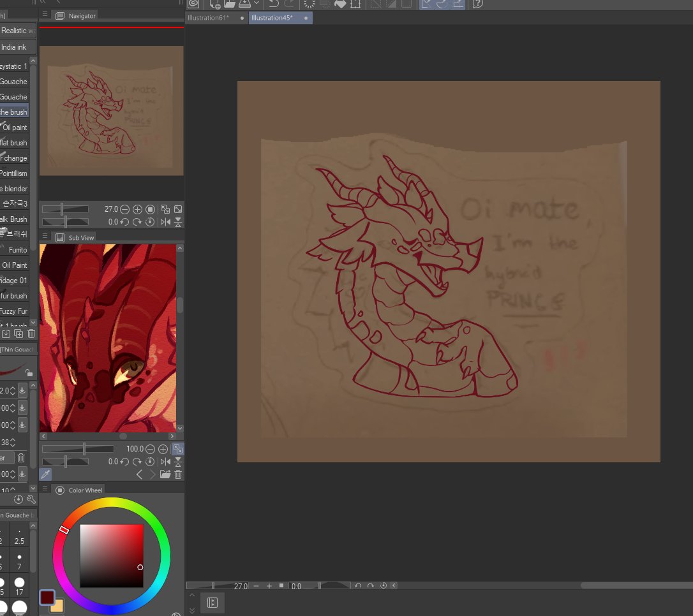
Task: Click the Navigator 100% zoom button
Action: click(x=150, y=209)
